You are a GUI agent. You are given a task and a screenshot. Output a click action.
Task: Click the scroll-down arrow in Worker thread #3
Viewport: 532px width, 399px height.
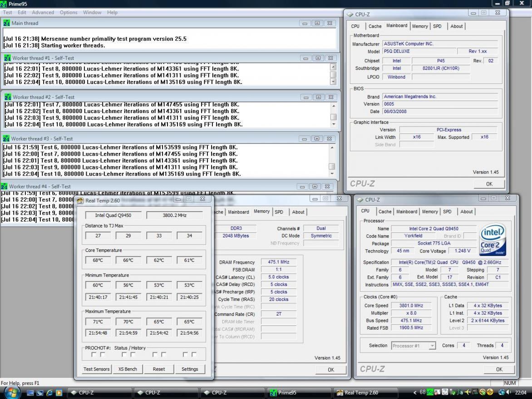tap(332, 173)
